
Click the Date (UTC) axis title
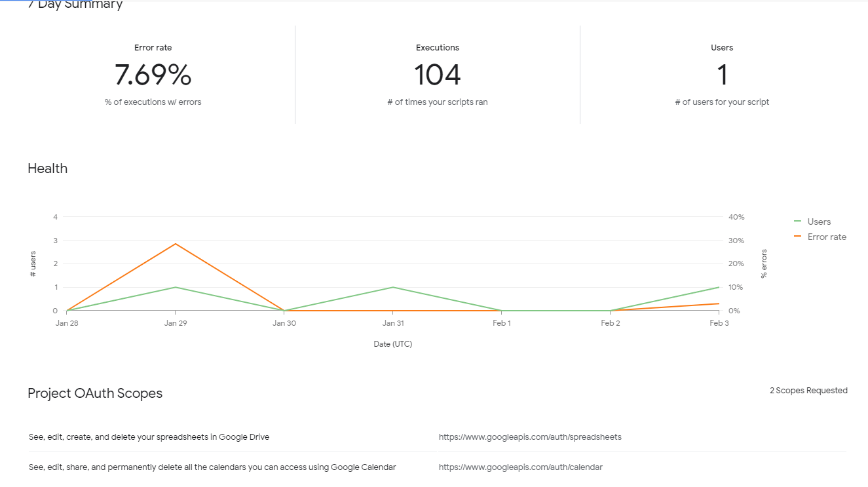[x=393, y=344]
